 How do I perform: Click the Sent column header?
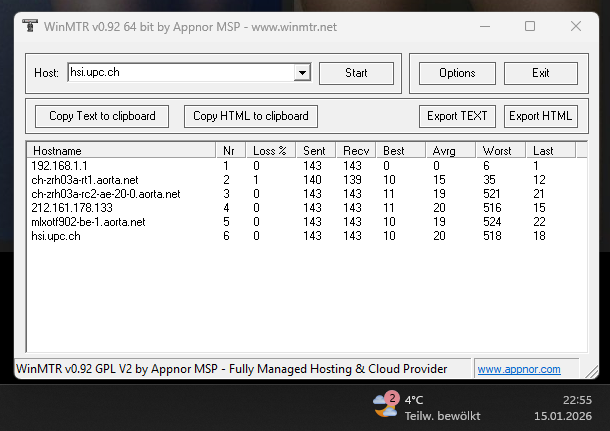point(316,151)
